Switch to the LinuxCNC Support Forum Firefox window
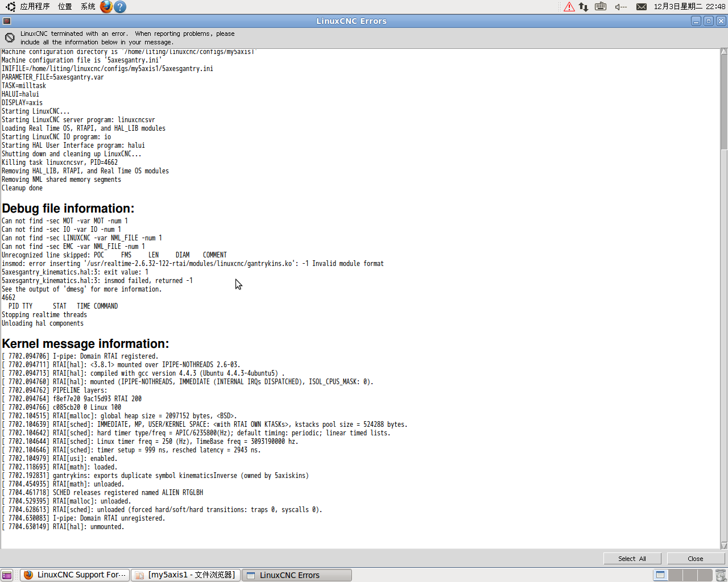This screenshot has width=728, height=582. point(75,575)
